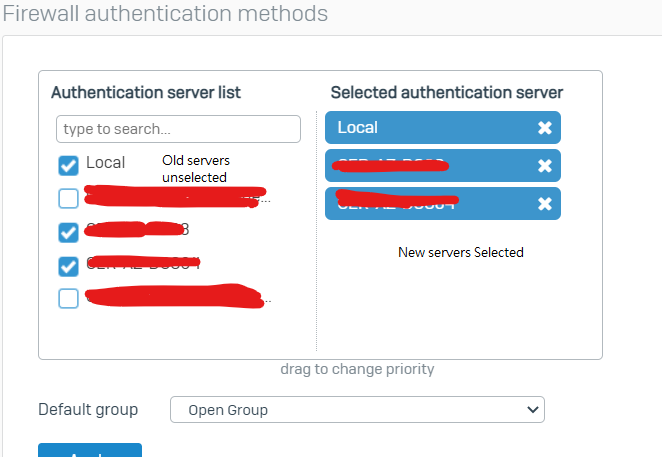Image resolution: width=662 pixels, height=466 pixels.
Task: Click the Selected authentication server heading
Action: tap(447, 93)
